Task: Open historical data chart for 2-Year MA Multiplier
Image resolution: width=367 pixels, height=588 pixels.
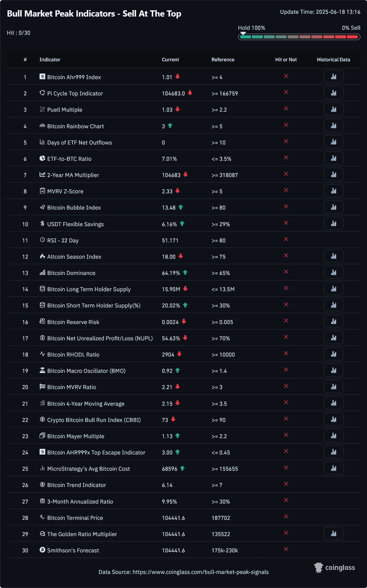Action: [334, 175]
